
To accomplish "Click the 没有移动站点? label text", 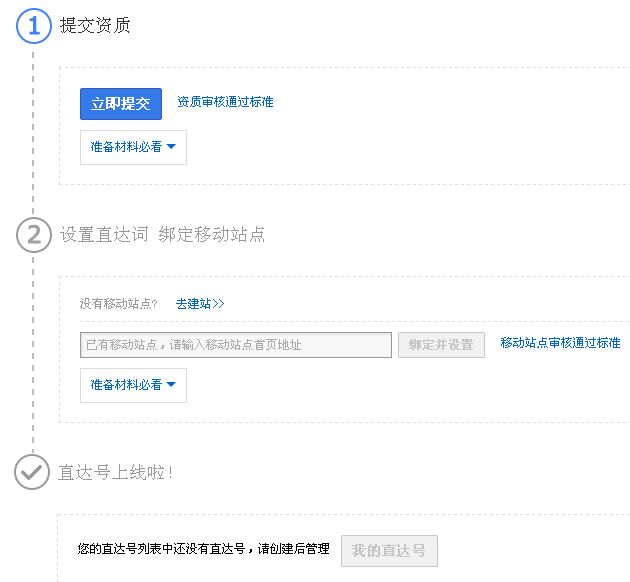I will coord(119,304).
